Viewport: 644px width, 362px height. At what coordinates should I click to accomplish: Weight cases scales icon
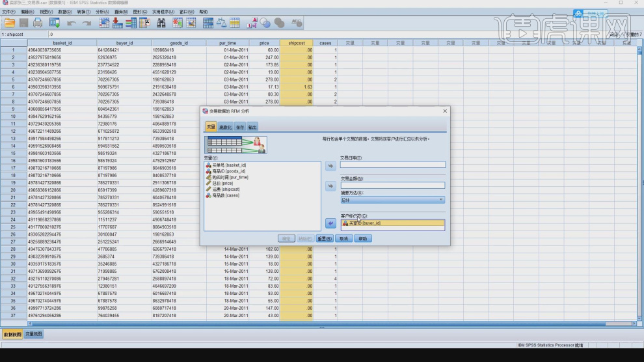221,23
